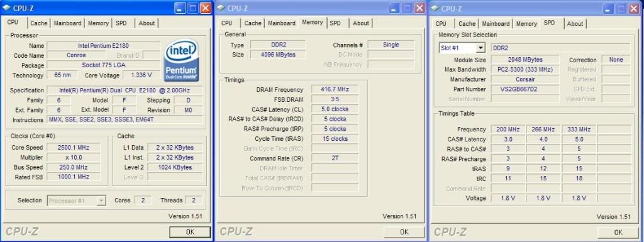Open Cache tab in left CPU-Z window
Viewport: 644px width, 242px height.
38,23
